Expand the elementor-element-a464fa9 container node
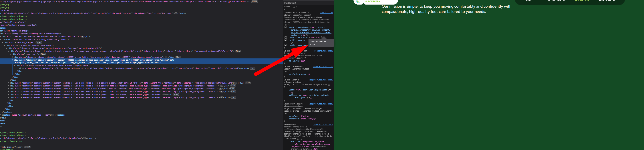The height and width of the screenshot is (150, 644). pyautogui.click(x=9, y=83)
